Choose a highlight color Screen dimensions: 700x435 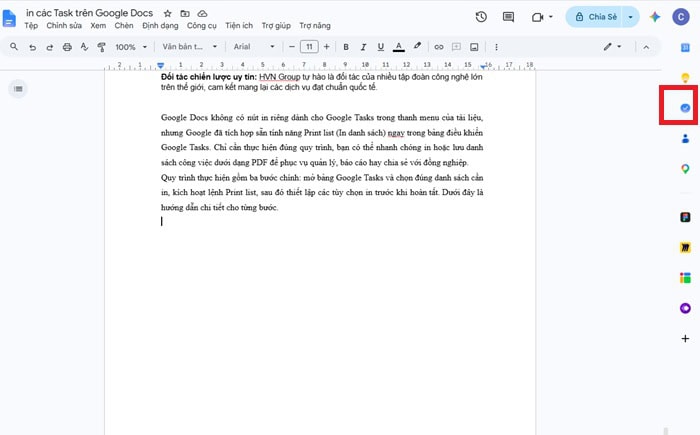pyautogui.click(x=417, y=46)
